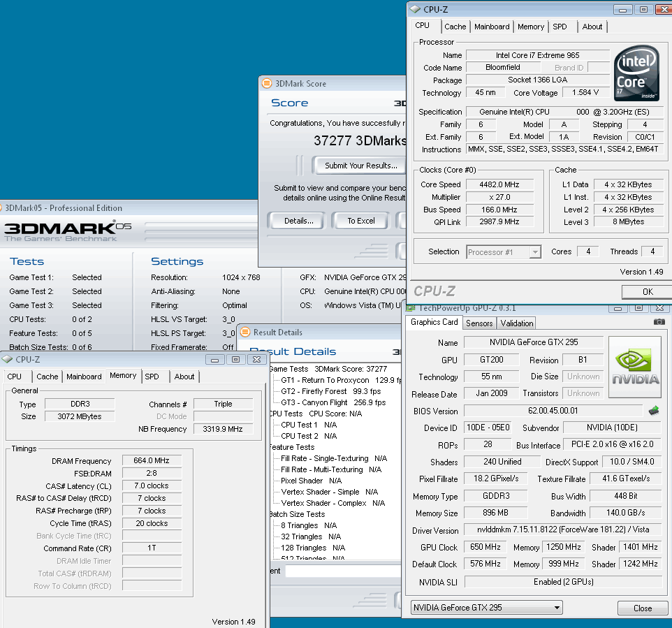Screen dimensions: 672x628
Task: Select CPU Test 1 result row
Action: pyautogui.click(x=309, y=425)
